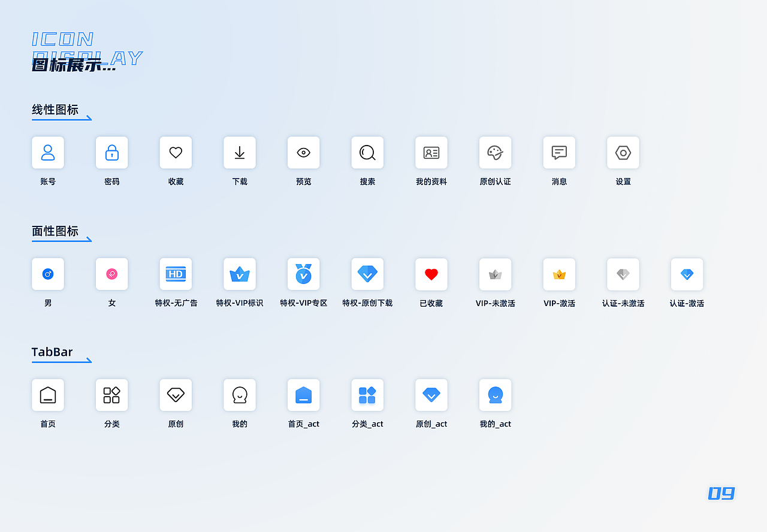Click the 特权-无广告 HD icon
767x532 pixels.
coord(176,274)
